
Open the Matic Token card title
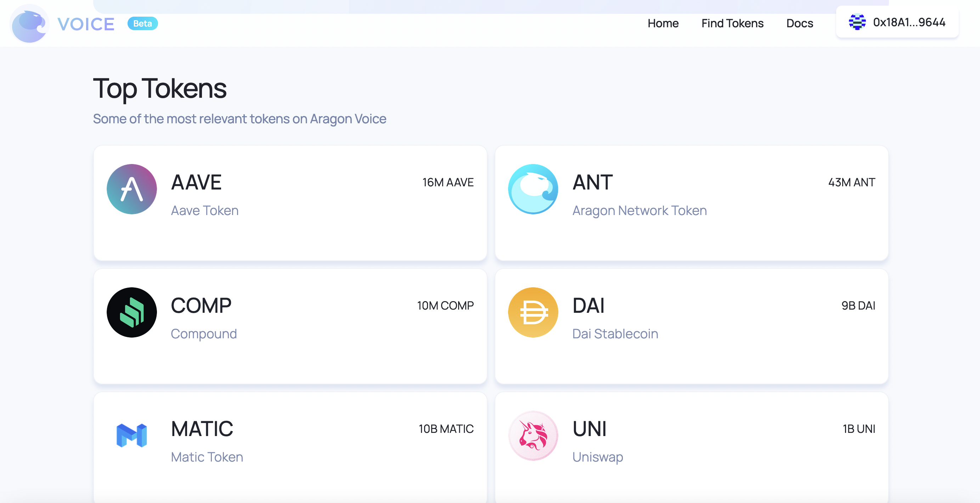point(202,429)
